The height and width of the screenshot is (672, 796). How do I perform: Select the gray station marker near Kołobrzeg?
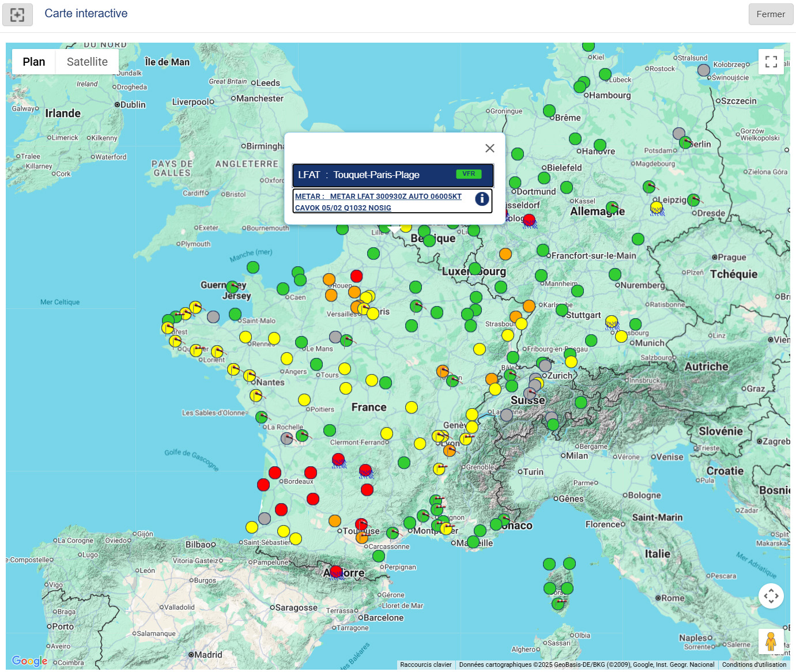pyautogui.click(x=704, y=70)
